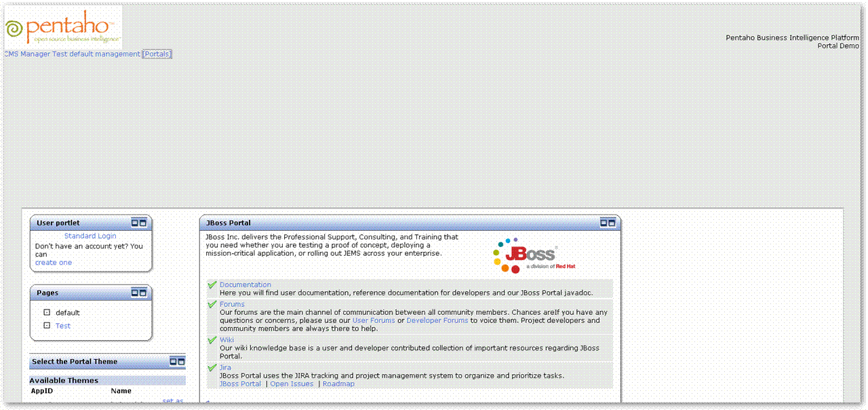Click the 'Select the Portal Theme' title
The height and width of the screenshot is (410, 868).
click(75, 362)
